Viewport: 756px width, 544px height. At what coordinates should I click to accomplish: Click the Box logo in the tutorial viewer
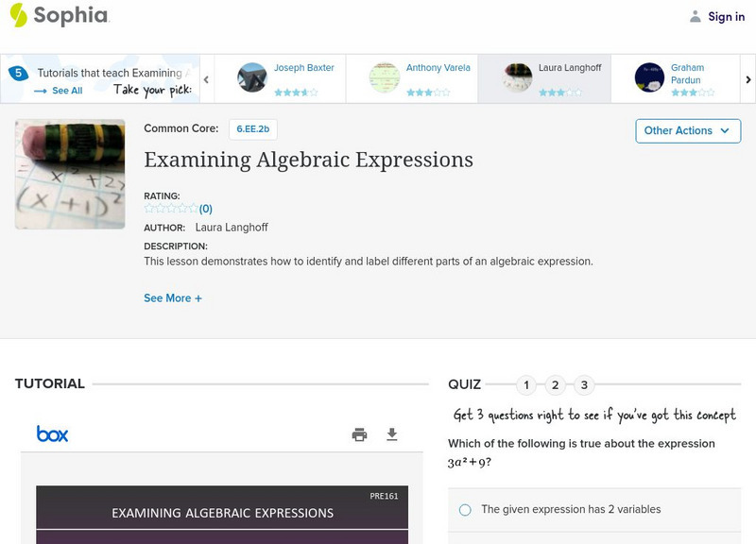(x=53, y=434)
